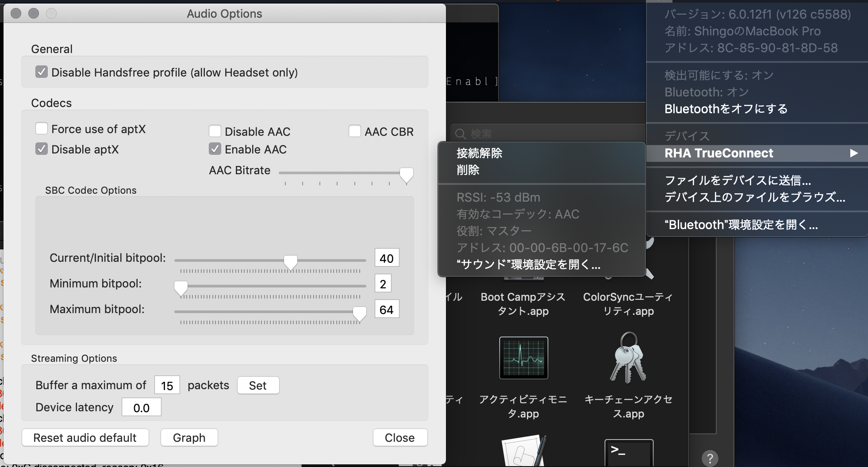Image resolution: width=868 pixels, height=467 pixels.
Task: Open “Bluetooth”環境設定を開く… menu item
Action: (x=757, y=225)
